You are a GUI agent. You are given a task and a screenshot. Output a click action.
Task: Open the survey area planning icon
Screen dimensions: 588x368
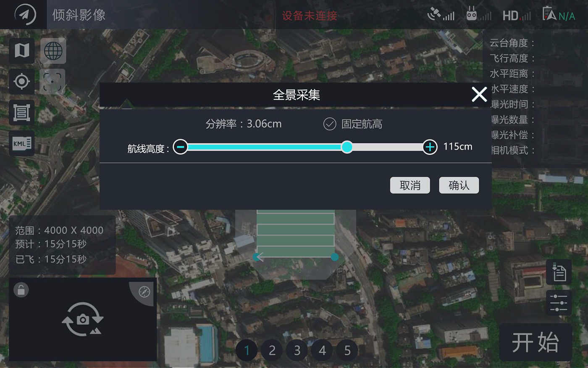(21, 112)
